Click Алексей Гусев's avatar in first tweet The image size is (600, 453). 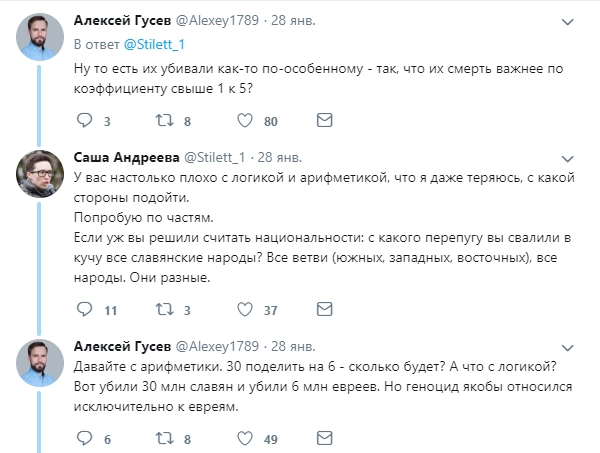(40, 37)
